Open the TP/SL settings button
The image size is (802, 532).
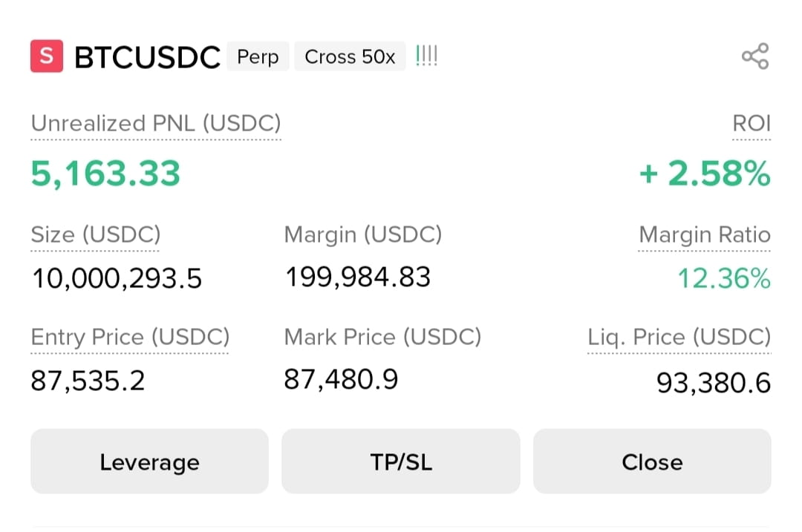coord(401,462)
